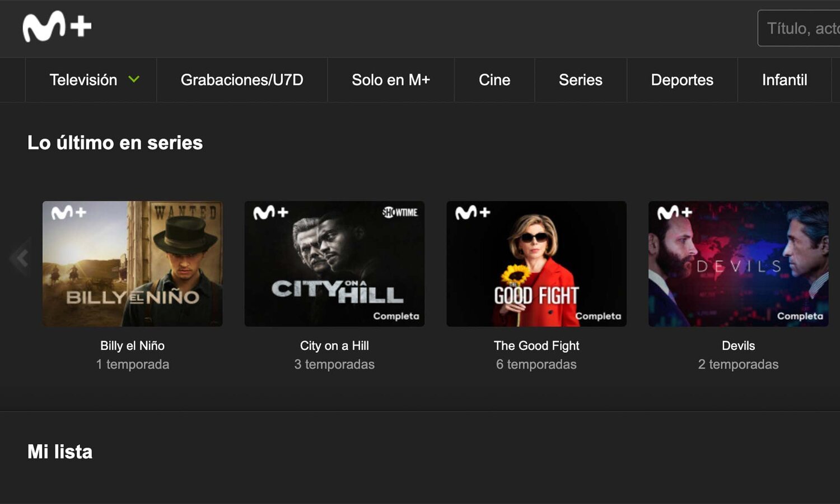Open the Infantil menu item
This screenshot has width=840, height=504.
(785, 80)
